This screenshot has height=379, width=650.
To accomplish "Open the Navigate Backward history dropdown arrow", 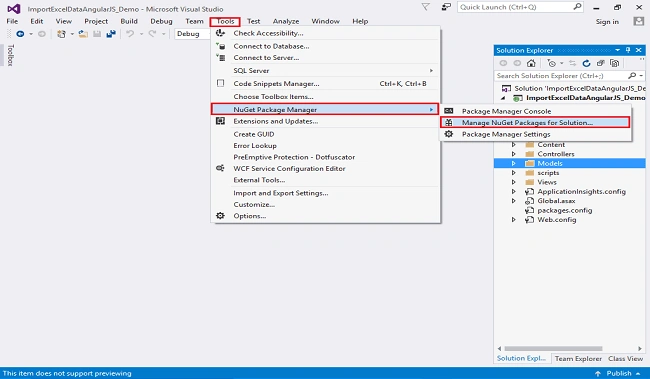I will click(31, 34).
